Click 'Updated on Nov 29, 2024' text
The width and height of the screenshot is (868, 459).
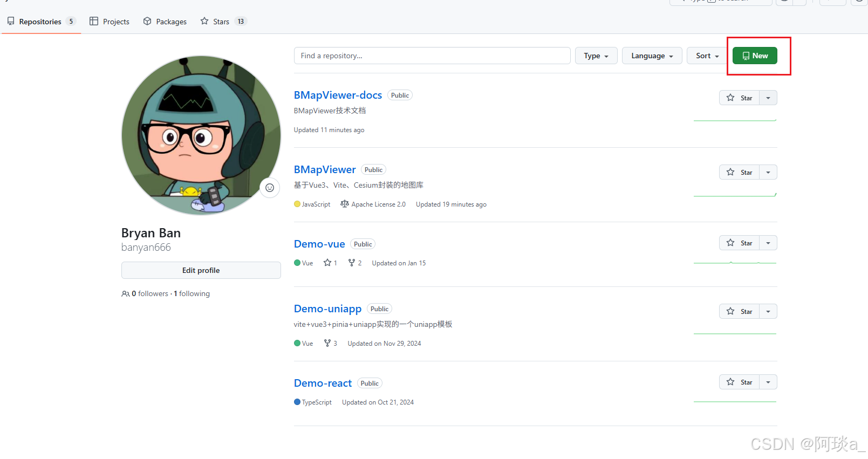pos(384,344)
